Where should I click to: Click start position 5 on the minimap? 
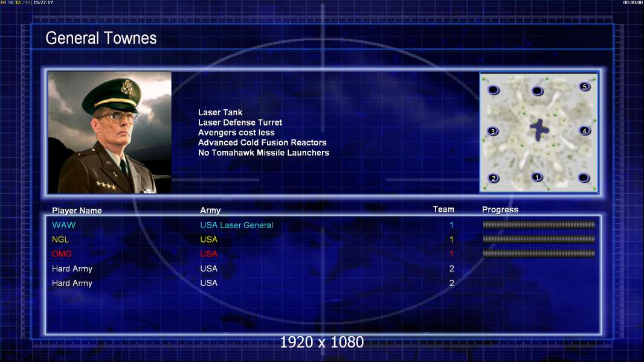(x=584, y=87)
